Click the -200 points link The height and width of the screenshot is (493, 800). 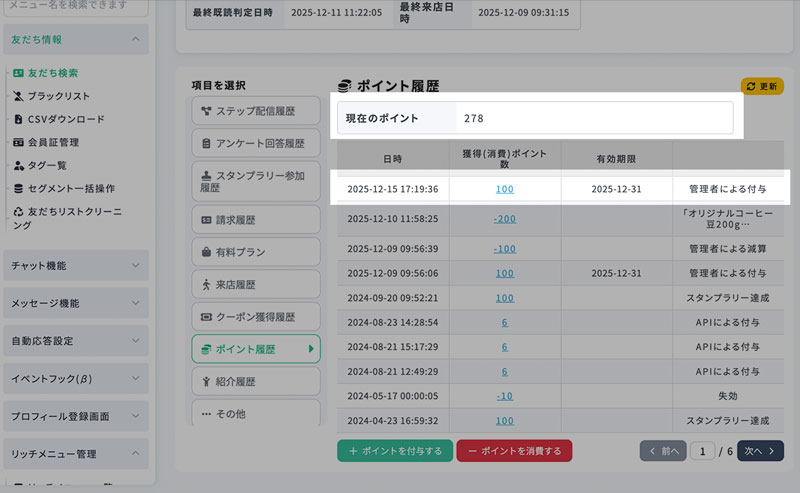tap(504, 218)
